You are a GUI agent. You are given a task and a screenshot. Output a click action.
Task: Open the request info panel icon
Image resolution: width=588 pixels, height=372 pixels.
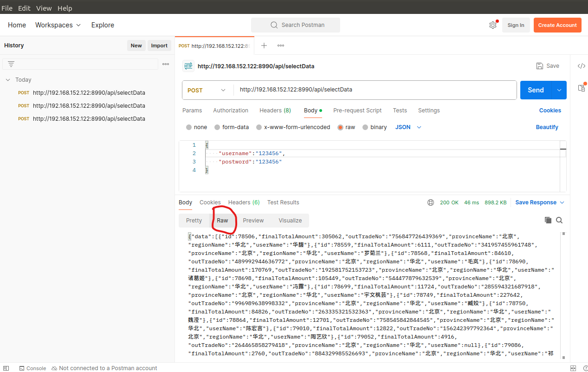tap(581, 88)
